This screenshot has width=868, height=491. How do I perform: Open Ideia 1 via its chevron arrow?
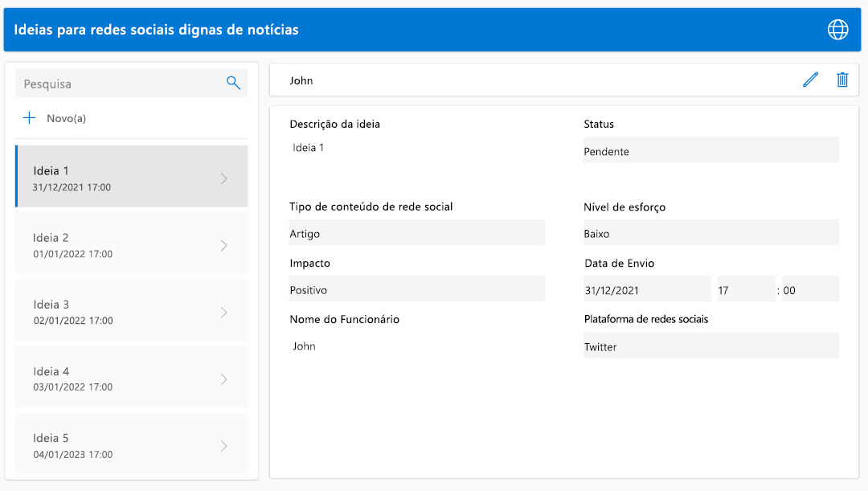pyautogui.click(x=224, y=178)
